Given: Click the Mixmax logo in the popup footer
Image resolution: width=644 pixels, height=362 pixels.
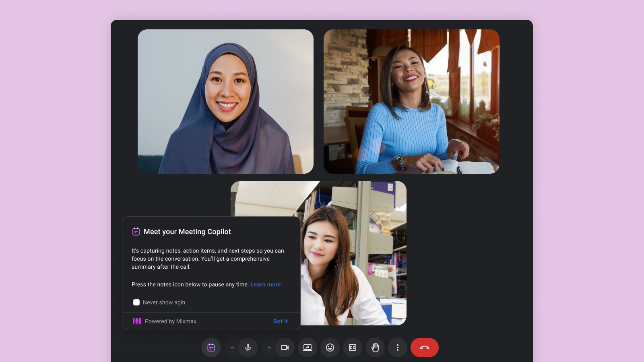Looking at the screenshot, I should (x=137, y=321).
